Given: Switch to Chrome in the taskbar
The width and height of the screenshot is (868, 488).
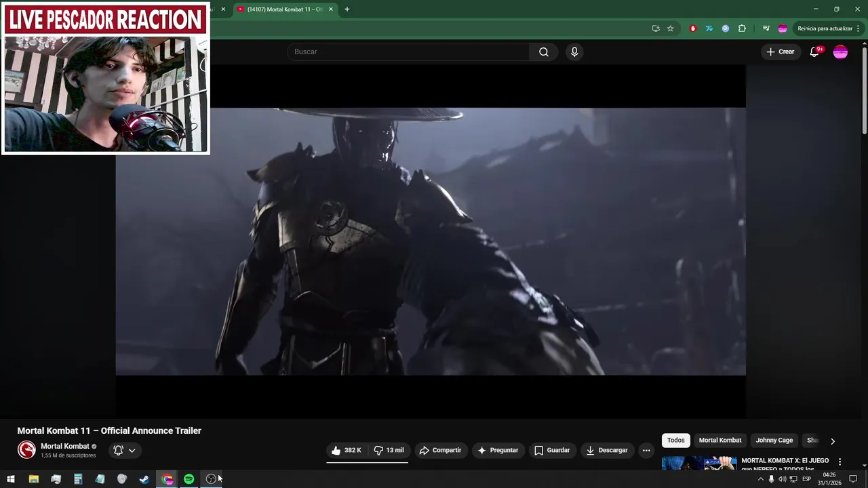Looking at the screenshot, I should coord(167,479).
